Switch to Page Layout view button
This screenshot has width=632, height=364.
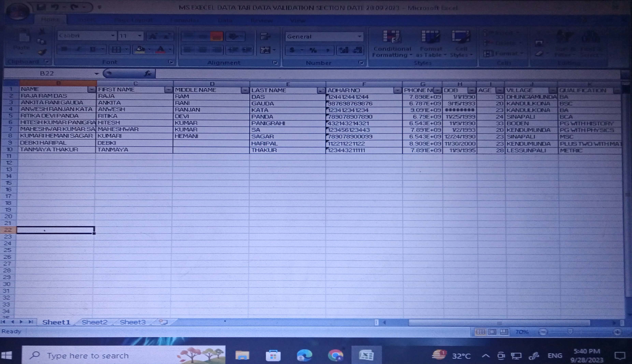pyautogui.click(x=492, y=332)
